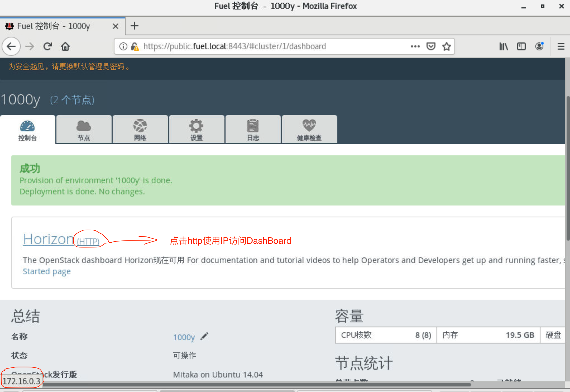Open the Started page link

pos(47,271)
